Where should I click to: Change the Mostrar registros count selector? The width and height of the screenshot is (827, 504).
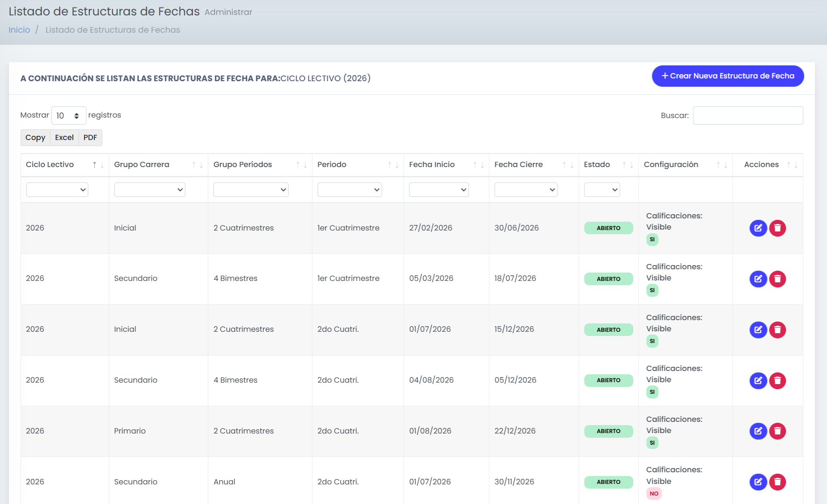(x=69, y=116)
